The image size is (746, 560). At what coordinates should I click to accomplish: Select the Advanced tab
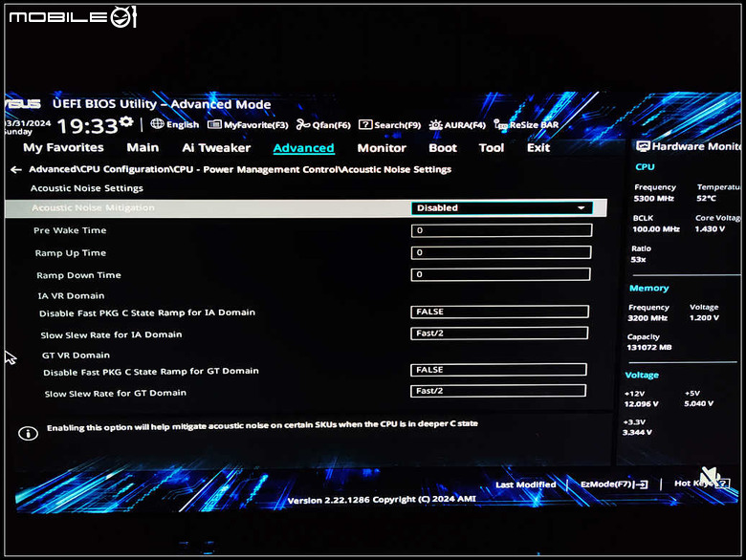coord(303,148)
